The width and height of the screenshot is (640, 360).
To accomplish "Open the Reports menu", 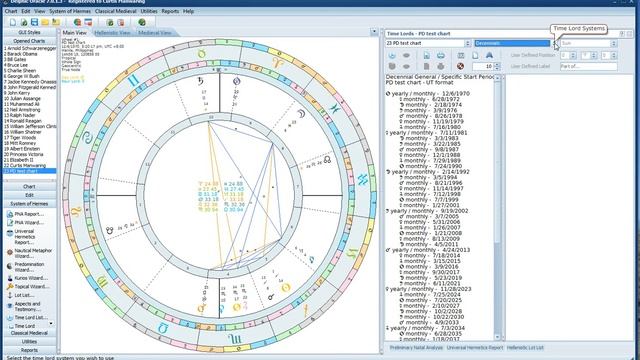I will point(170,11).
